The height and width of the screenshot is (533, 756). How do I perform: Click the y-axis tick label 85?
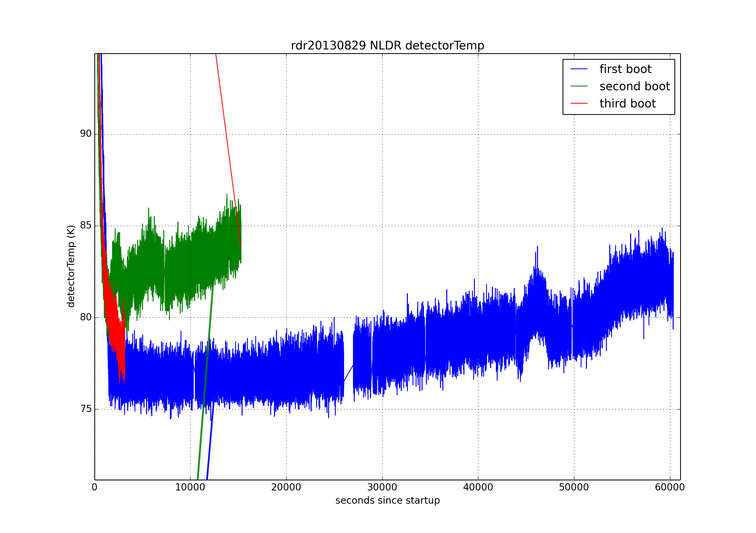point(86,226)
